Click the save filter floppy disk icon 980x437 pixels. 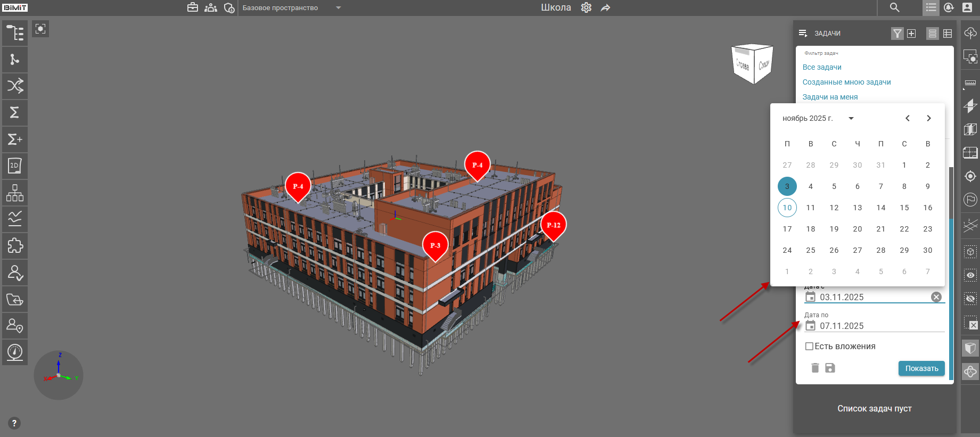point(830,368)
